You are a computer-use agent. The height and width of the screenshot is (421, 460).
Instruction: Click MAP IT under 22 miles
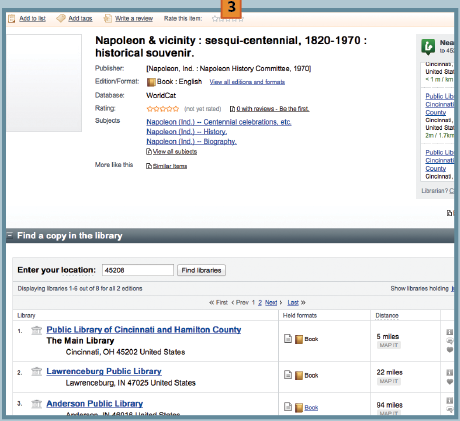pos(389,381)
